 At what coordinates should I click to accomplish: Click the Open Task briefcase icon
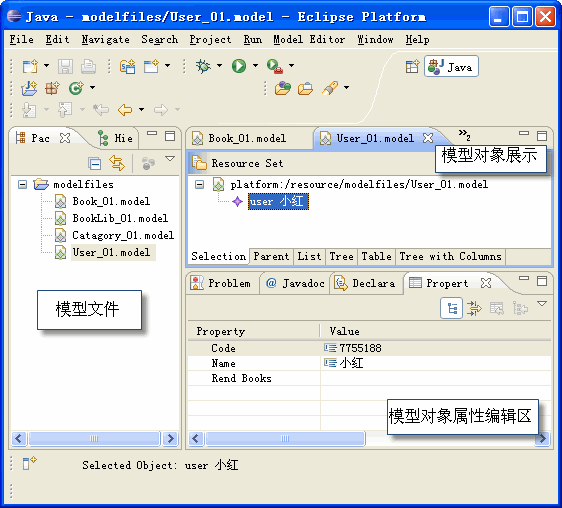(305, 88)
